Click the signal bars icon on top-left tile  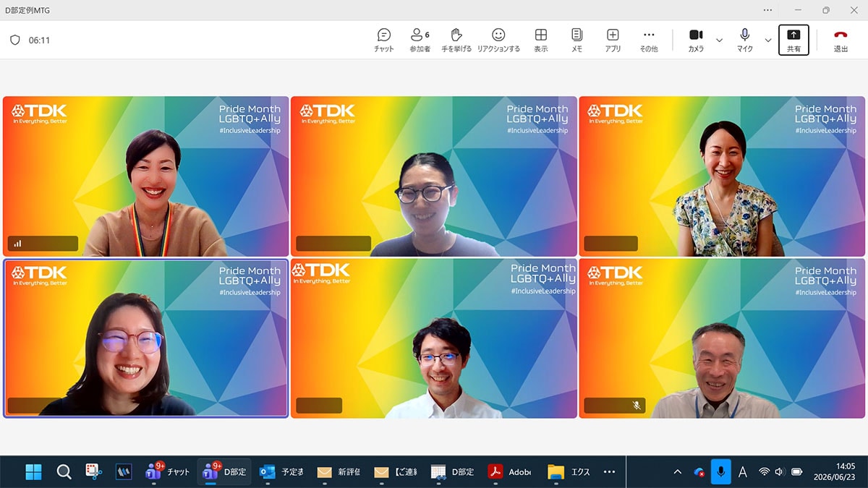point(17,244)
